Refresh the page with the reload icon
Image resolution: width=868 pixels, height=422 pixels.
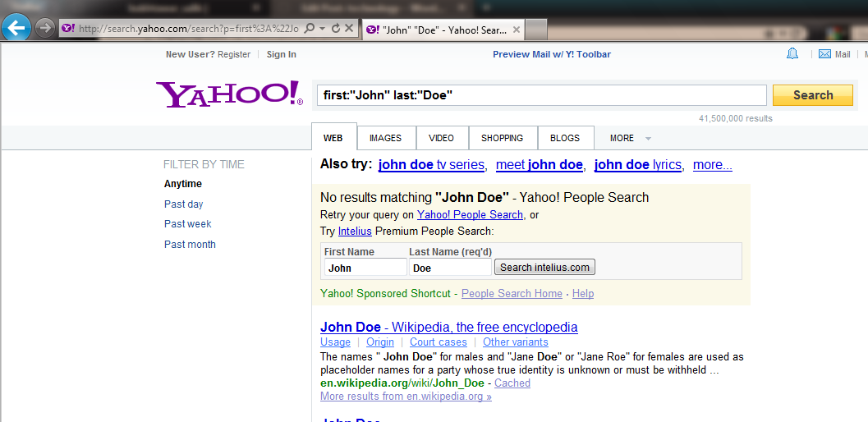coord(335,29)
